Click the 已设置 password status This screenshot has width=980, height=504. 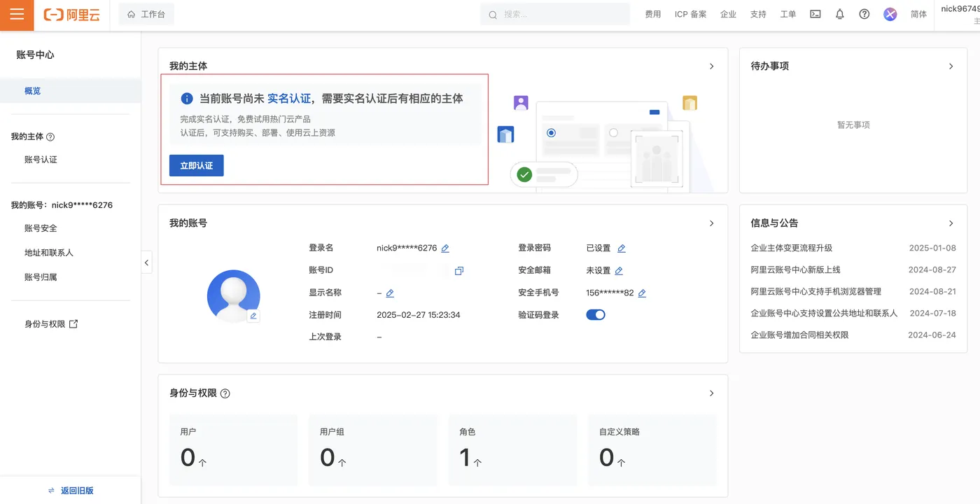(598, 248)
